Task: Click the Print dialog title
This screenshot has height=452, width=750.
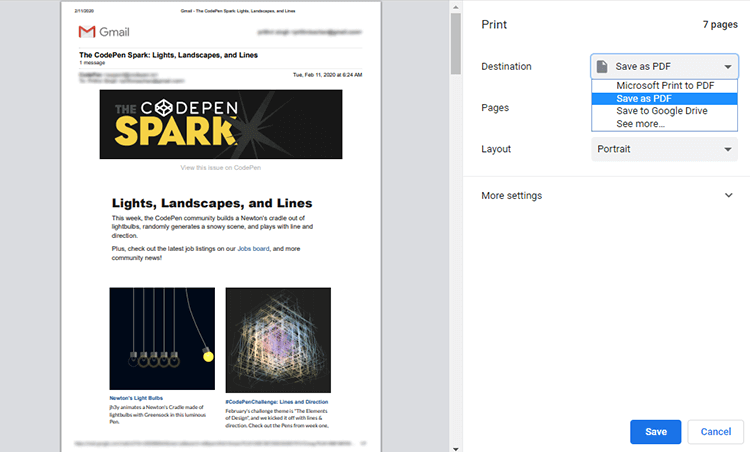Action: 494,24
